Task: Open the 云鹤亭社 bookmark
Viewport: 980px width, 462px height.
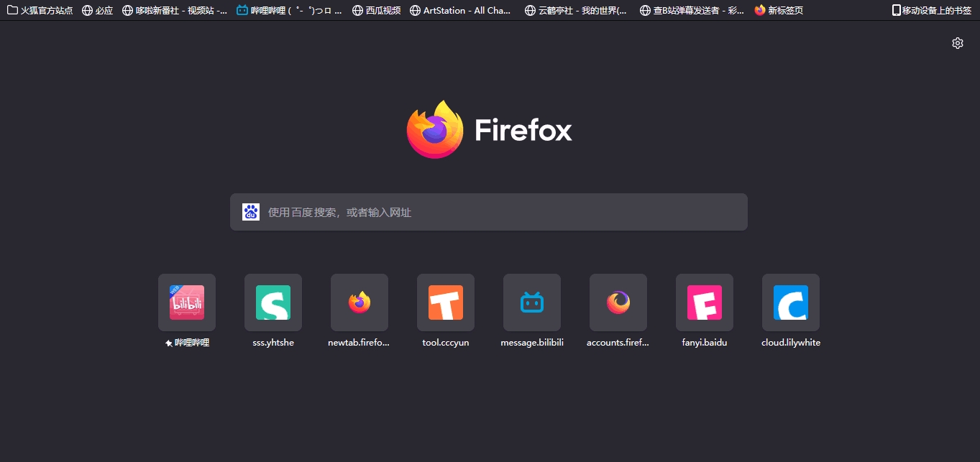Action: (577, 11)
